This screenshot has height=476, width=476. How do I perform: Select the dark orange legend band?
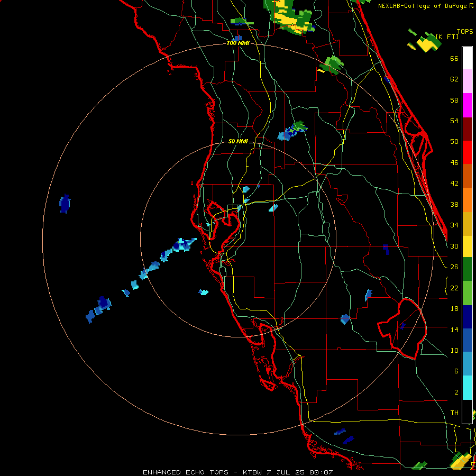467,176
